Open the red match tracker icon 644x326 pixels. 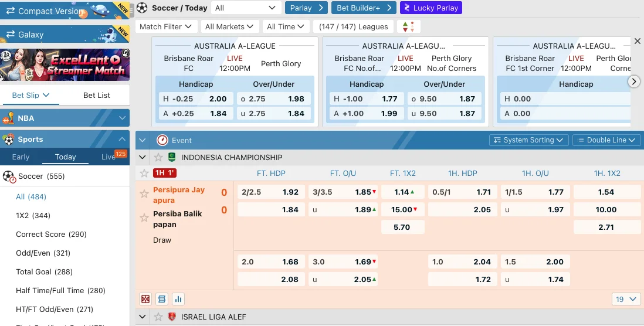(x=145, y=299)
